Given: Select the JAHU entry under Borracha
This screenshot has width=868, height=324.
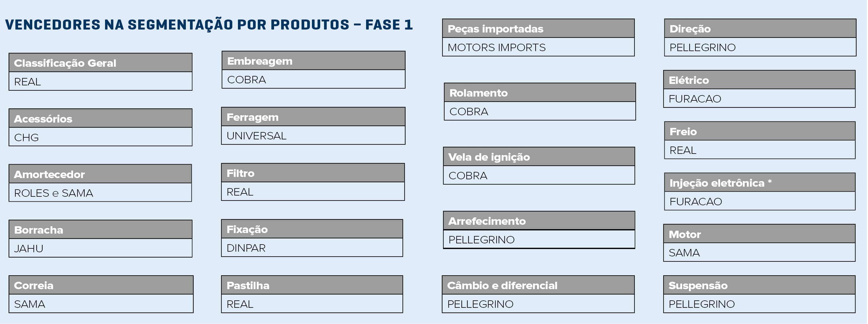Looking at the screenshot, I should (x=100, y=248).
